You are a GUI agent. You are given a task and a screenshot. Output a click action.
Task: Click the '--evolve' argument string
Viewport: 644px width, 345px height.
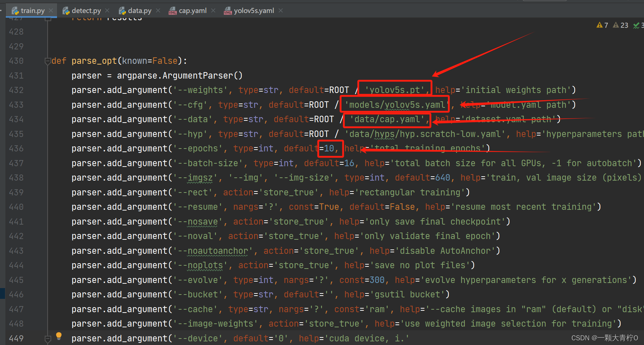click(198, 280)
